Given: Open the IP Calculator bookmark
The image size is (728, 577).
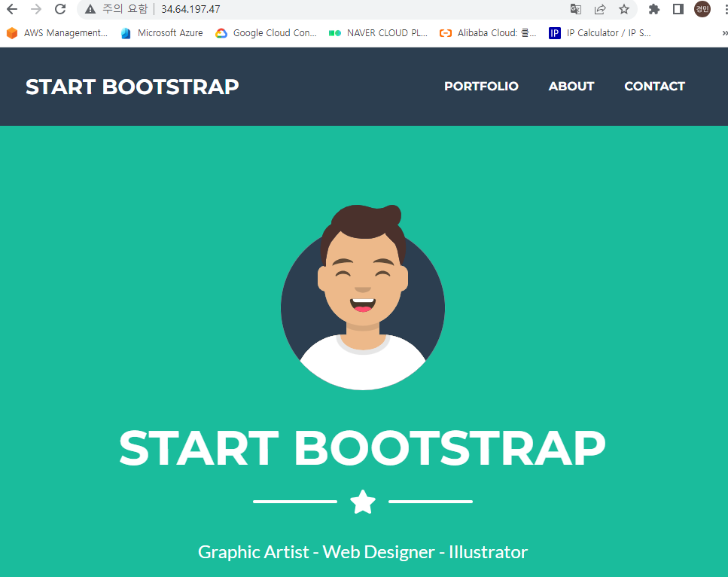Looking at the screenshot, I should click(x=600, y=33).
